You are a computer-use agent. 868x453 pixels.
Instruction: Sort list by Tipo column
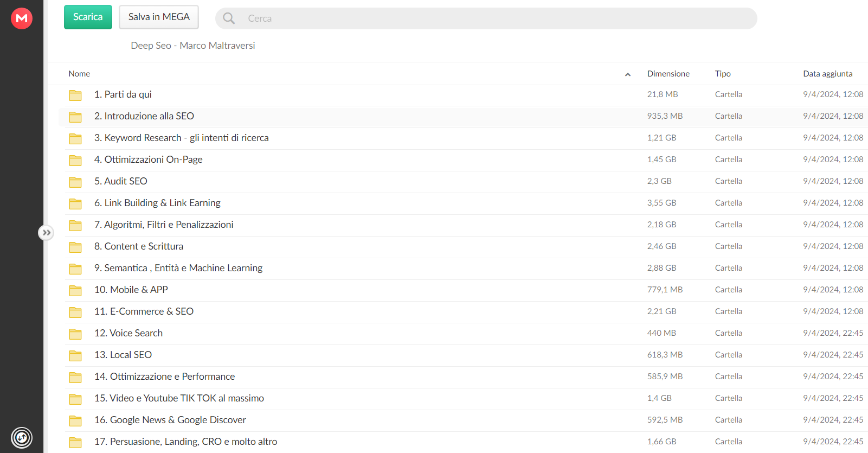point(723,74)
